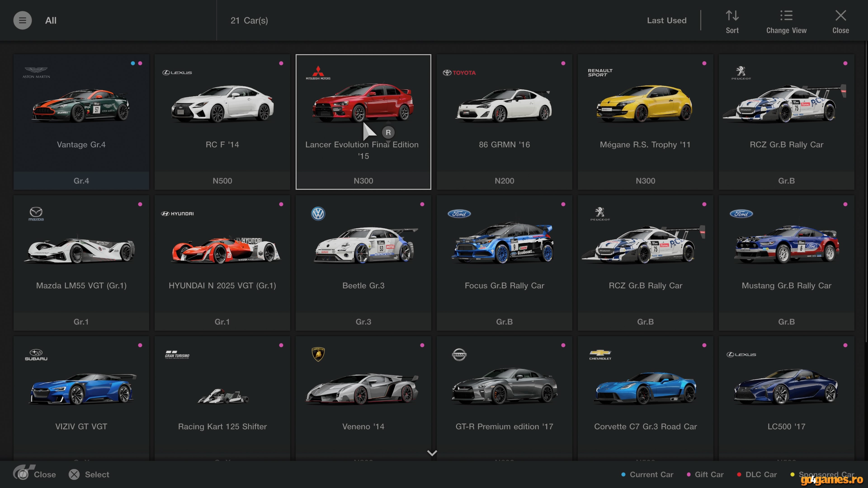Select the Vantage Gr.4 car card
Screen dimensions: 868x488
(x=81, y=122)
